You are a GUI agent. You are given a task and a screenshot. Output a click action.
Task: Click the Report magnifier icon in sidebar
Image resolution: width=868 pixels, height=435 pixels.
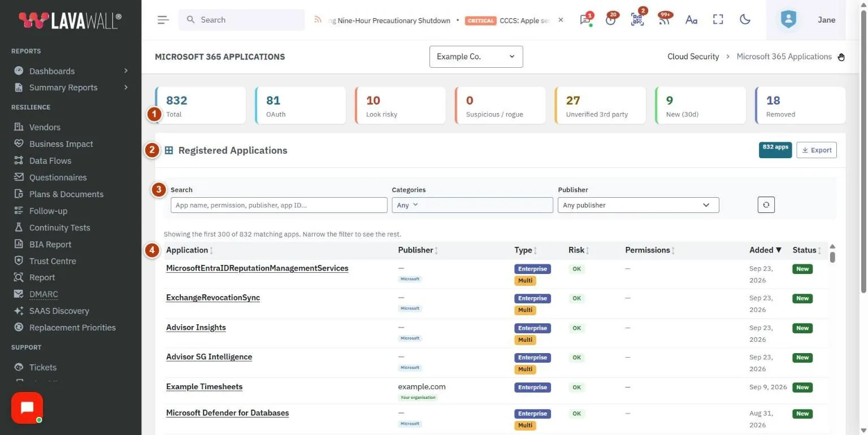(19, 277)
